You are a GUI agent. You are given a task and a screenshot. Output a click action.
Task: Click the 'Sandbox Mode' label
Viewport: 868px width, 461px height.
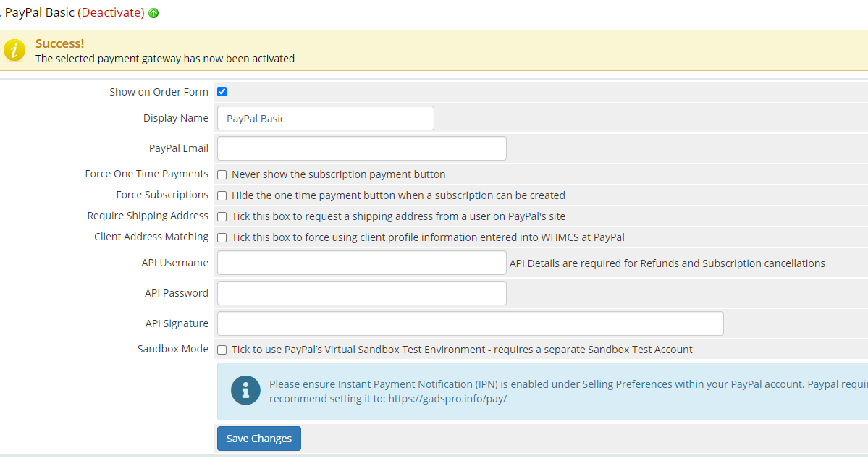[x=173, y=350]
